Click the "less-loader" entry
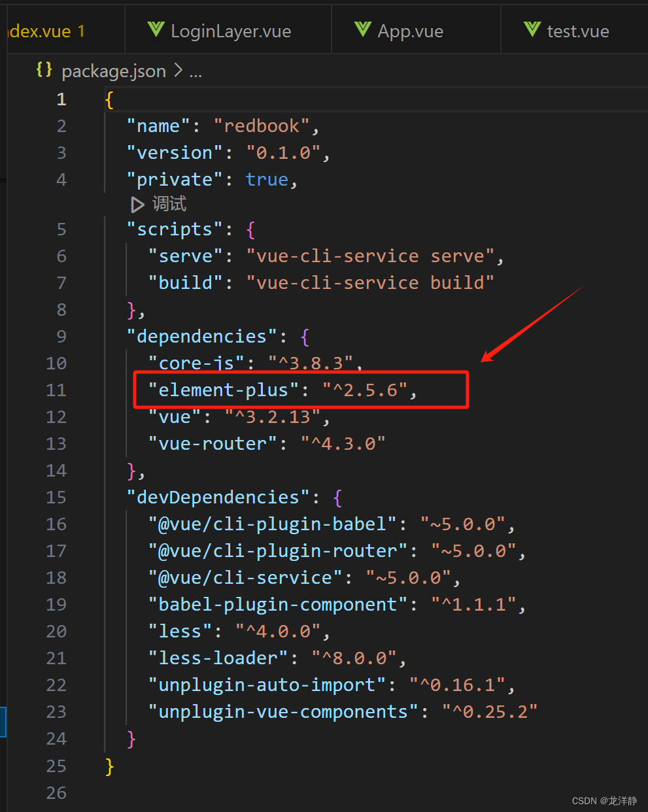Screen dimensions: 648x812 (277, 658)
